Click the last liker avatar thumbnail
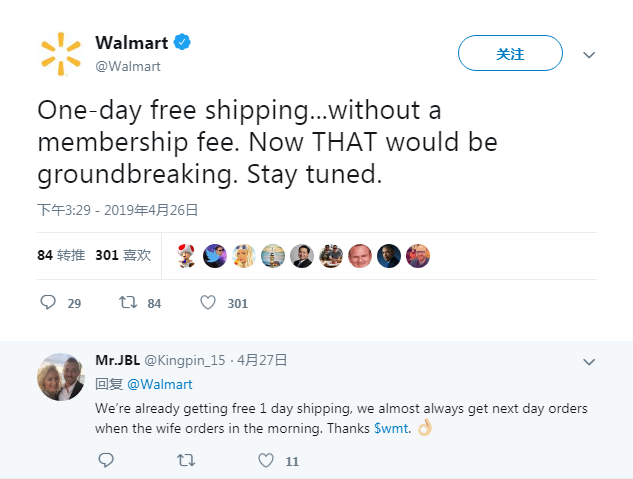The height and width of the screenshot is (479, 633). (418, 256)
